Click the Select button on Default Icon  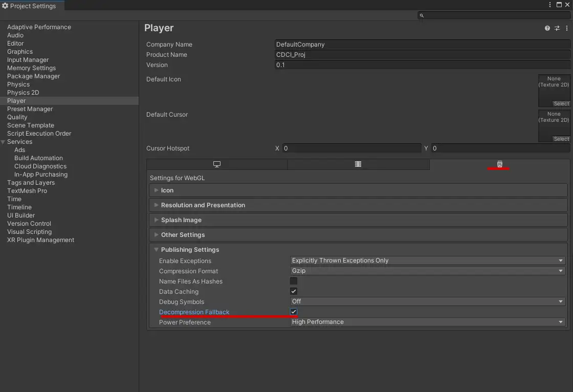coord(561,103)
